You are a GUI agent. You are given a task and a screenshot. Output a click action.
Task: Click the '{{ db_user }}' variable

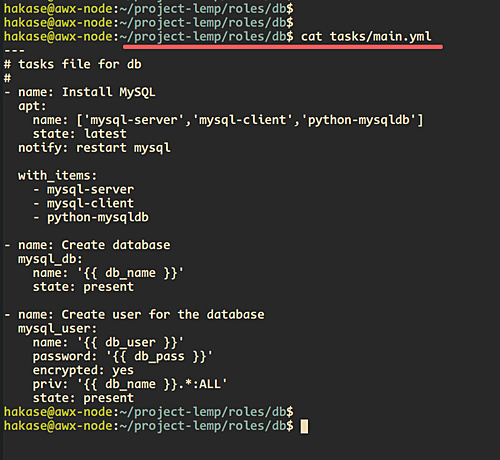[130, 343]
